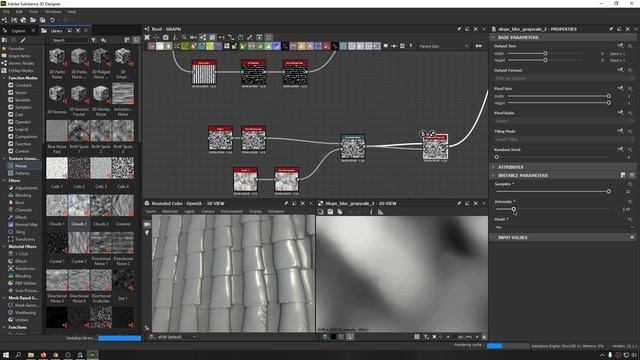
Task: Select Weathering in library tree
Action: (25, 313)
